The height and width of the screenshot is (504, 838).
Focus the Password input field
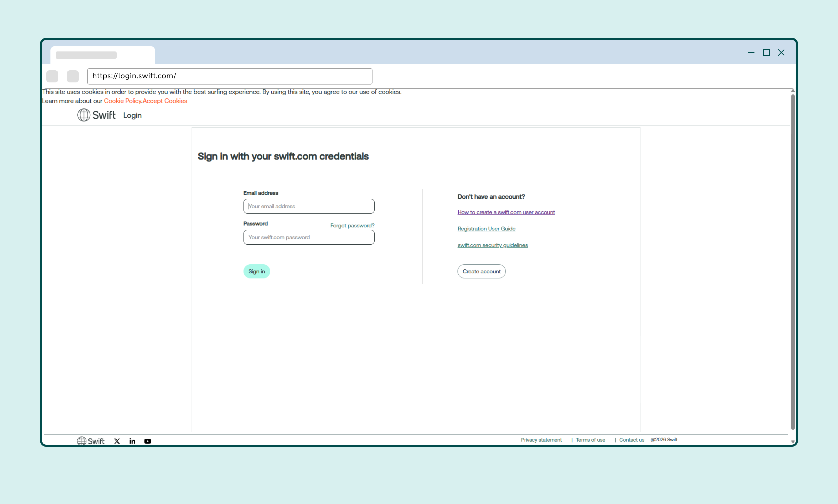[x=309, y=237]
